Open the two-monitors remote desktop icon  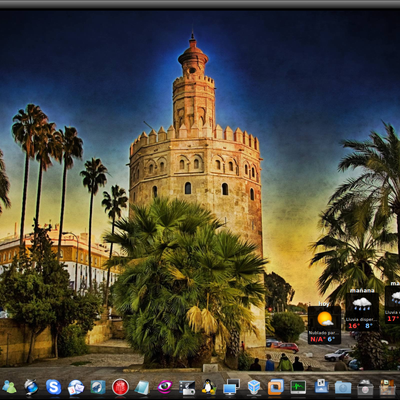pyautogui.click(x=231, y=387)
